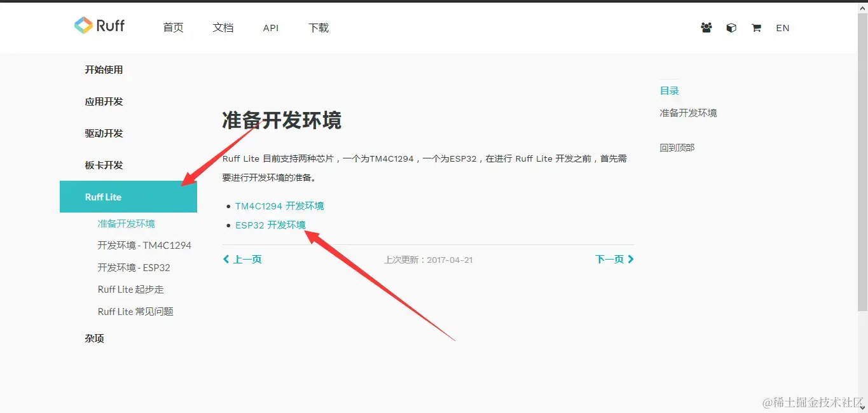This screenshot has width=868, height=413.
Task: Open the shopping cart icon
Action: pos(756,28)
